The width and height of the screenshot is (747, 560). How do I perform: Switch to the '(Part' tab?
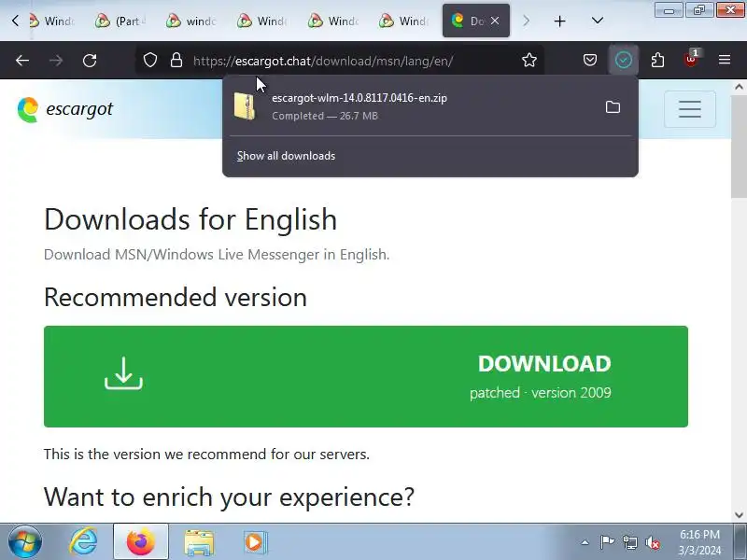(x=120, y=21)
